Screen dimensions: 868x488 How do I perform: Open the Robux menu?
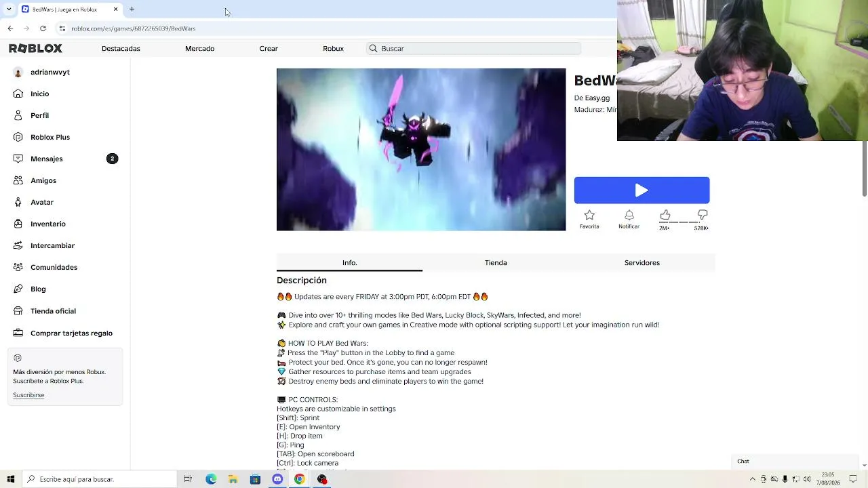coord(333,48)
